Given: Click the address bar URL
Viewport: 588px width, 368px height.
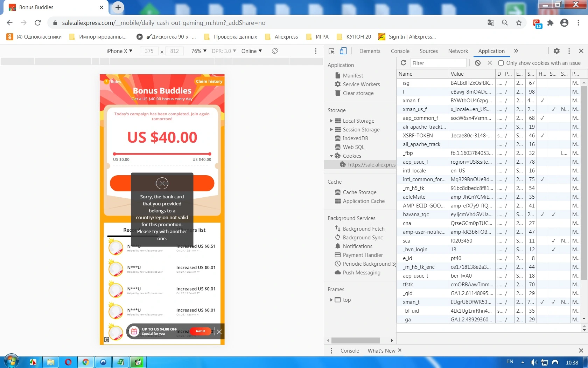Looking at the screenshot, I should (x=164, y=23).
